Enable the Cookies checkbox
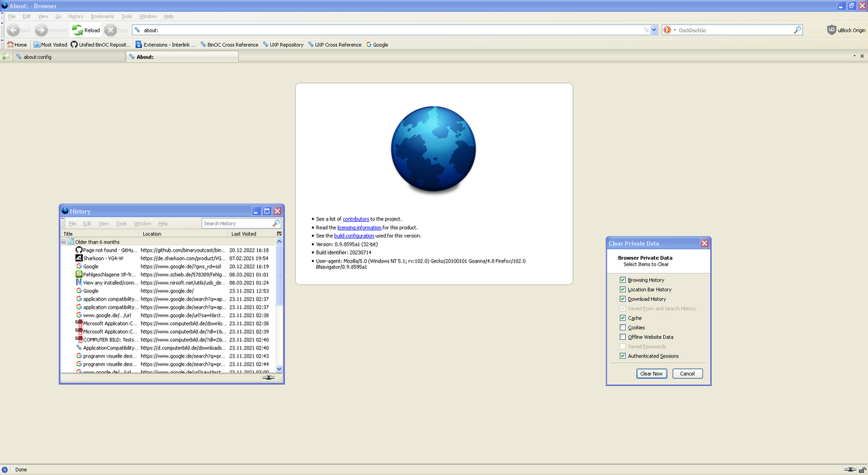 tap(623, 327)
